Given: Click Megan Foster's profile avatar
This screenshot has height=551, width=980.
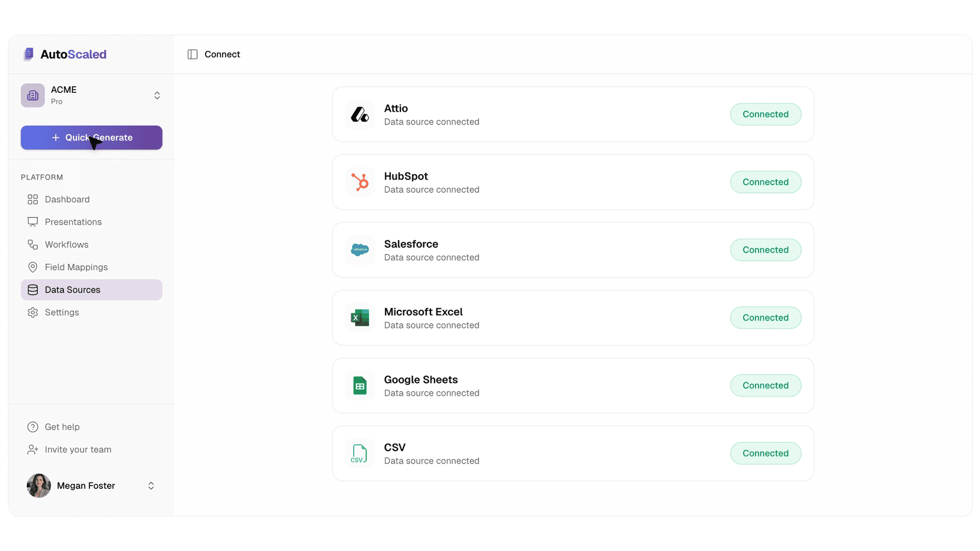Looking at the screenshot, I should (x=39, y=486).
